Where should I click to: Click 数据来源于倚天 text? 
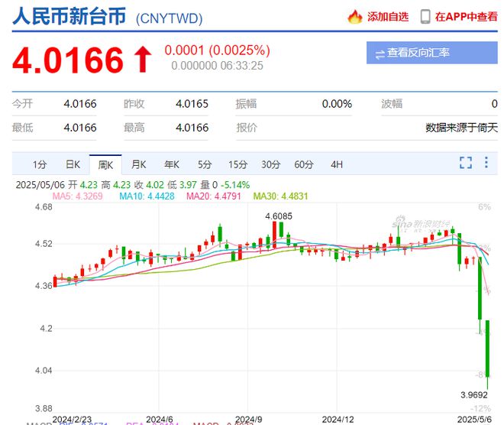461,128
